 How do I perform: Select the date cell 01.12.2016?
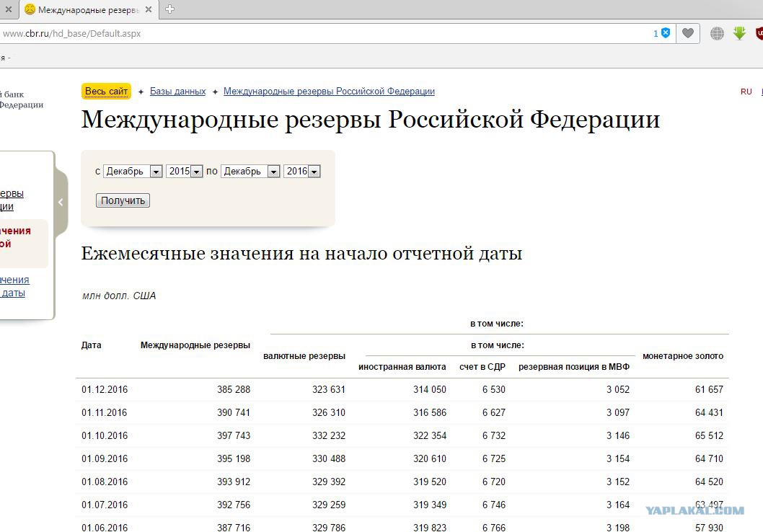pos(105,389)
